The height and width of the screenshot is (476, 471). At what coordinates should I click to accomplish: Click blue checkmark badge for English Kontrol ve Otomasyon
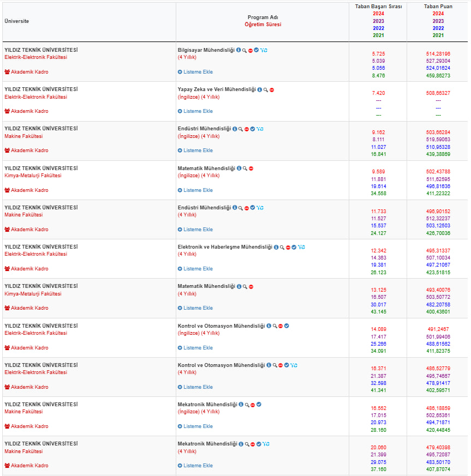[x=287, y=326]
